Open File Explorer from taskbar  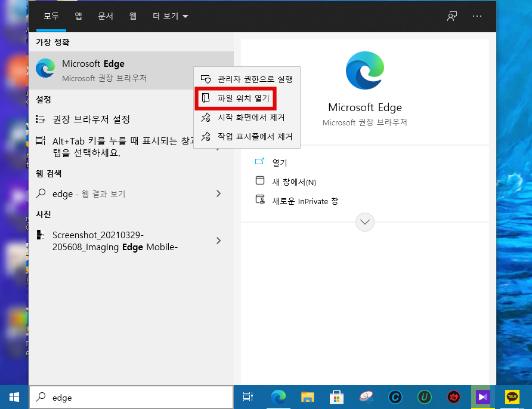point(307,397)
